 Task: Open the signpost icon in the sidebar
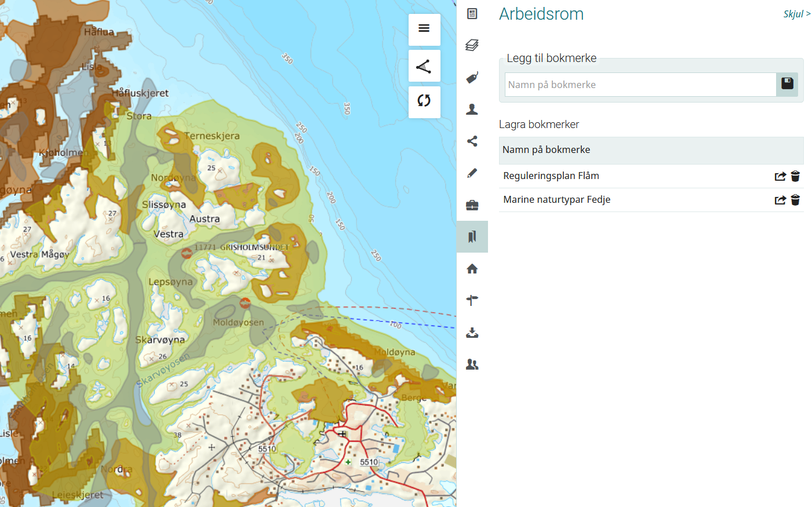pyautogui.click(x=472, y=300)
